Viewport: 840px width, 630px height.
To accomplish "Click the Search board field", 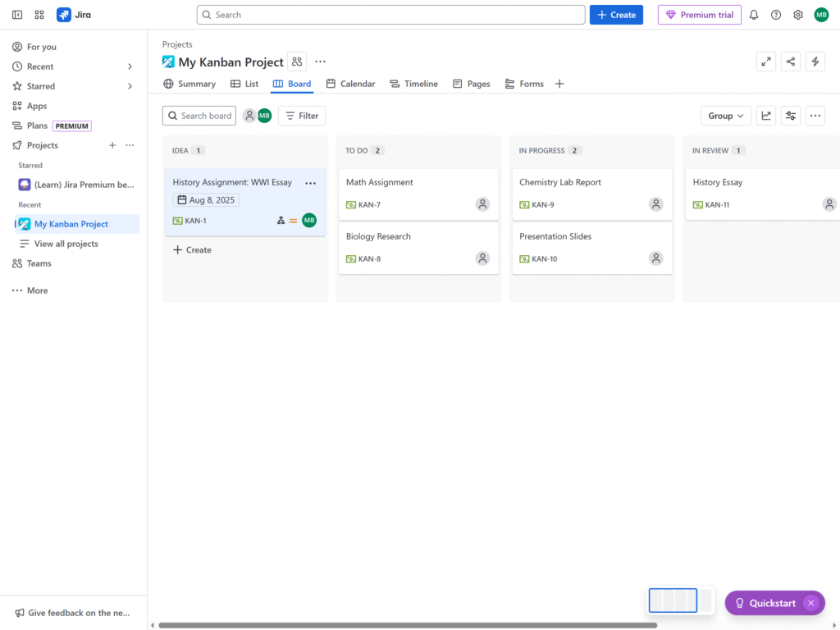I will (x=199, y=116).
